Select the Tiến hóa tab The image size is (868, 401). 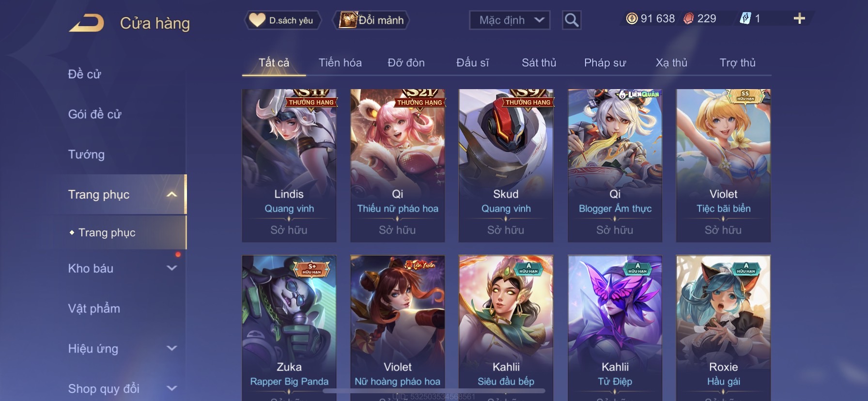point(340,62)
